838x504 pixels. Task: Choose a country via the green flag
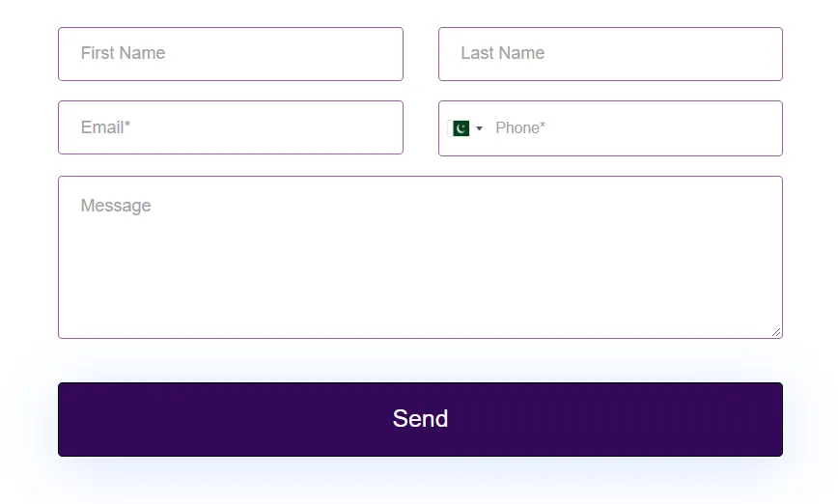tap(460, 128)
